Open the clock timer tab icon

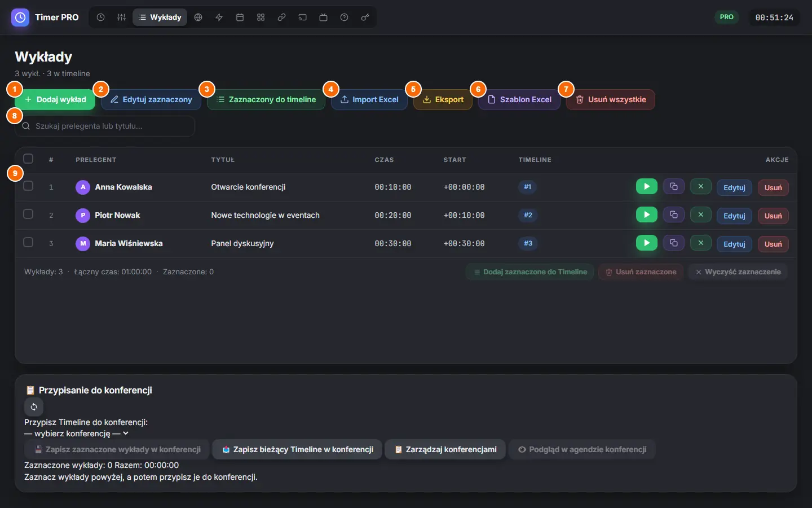[x=100, y=17]
